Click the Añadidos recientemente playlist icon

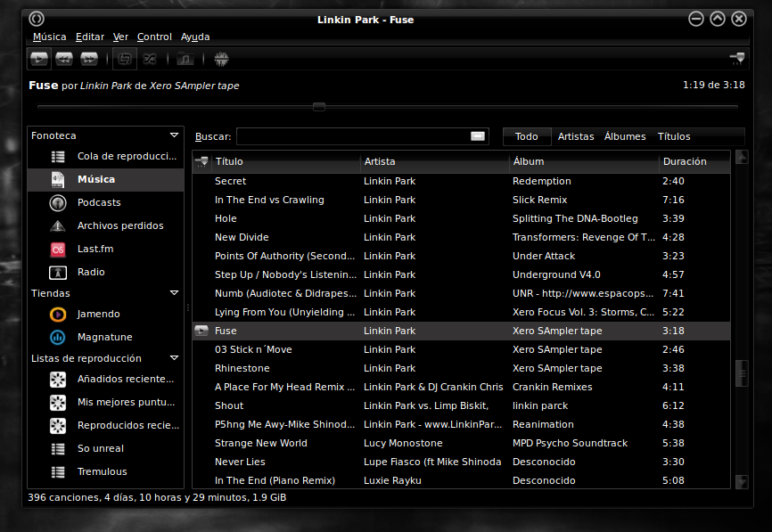coord(58,380)
